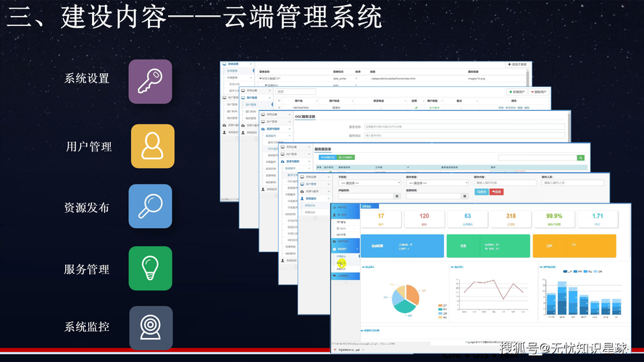Click the calendar icon beside 开始时间 field
This screenshot has width=644, height=362.
point(397,196)
